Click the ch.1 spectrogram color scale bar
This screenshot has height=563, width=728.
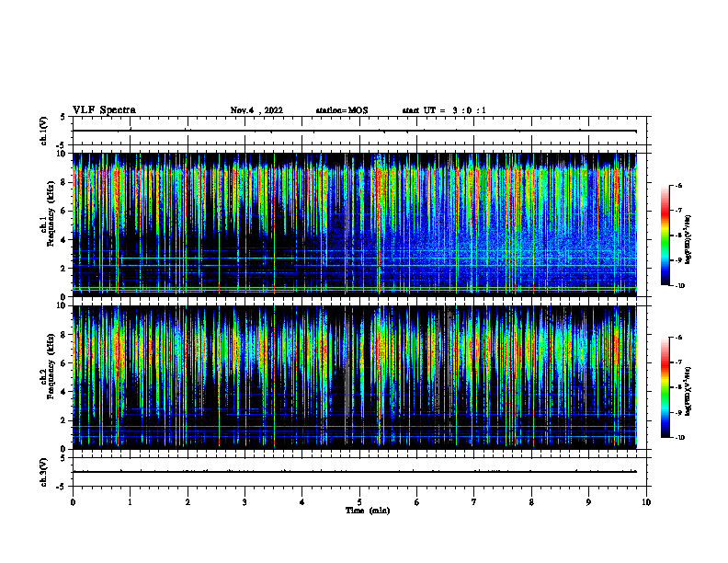click(665, 236)
